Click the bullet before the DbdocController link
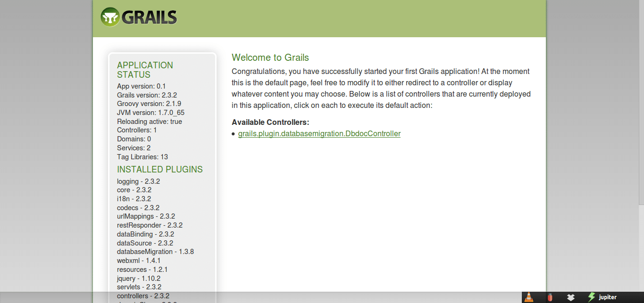 pyautogui.click(x=234, y=134)
